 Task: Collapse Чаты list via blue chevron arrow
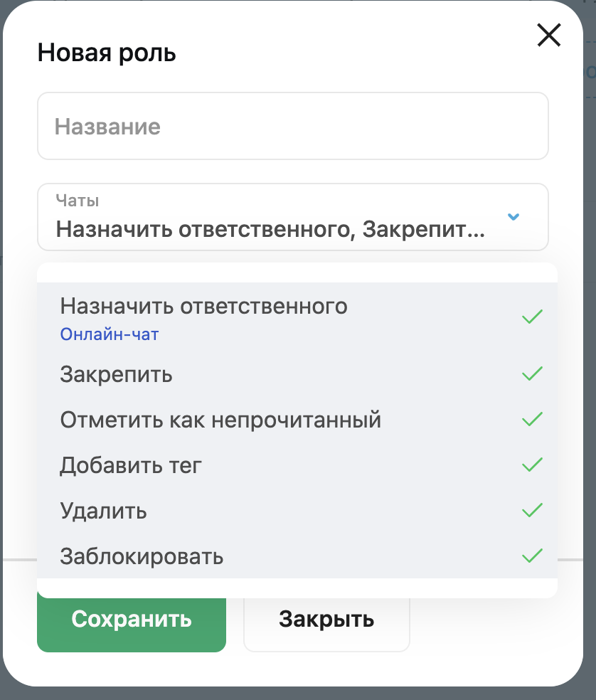point(513,216)
